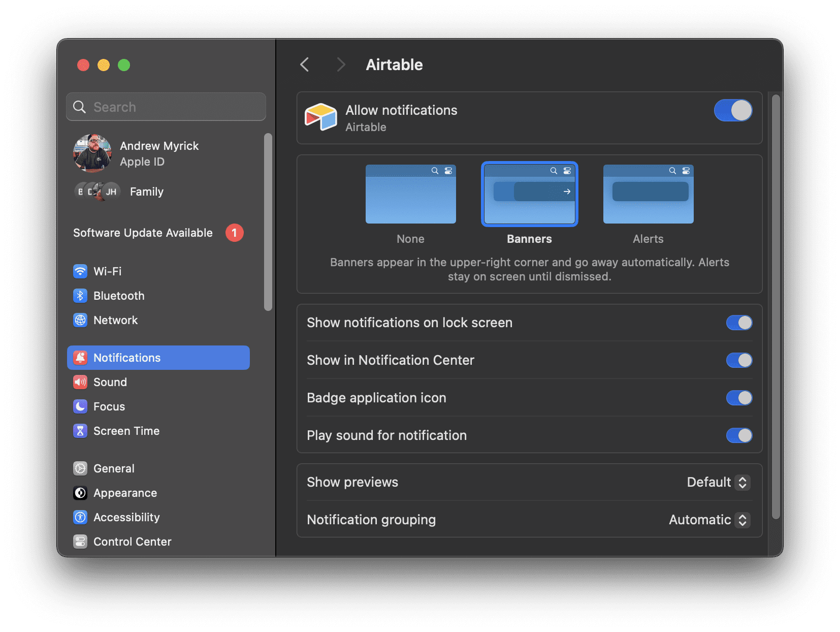Open Focus settings

point(158,406)
